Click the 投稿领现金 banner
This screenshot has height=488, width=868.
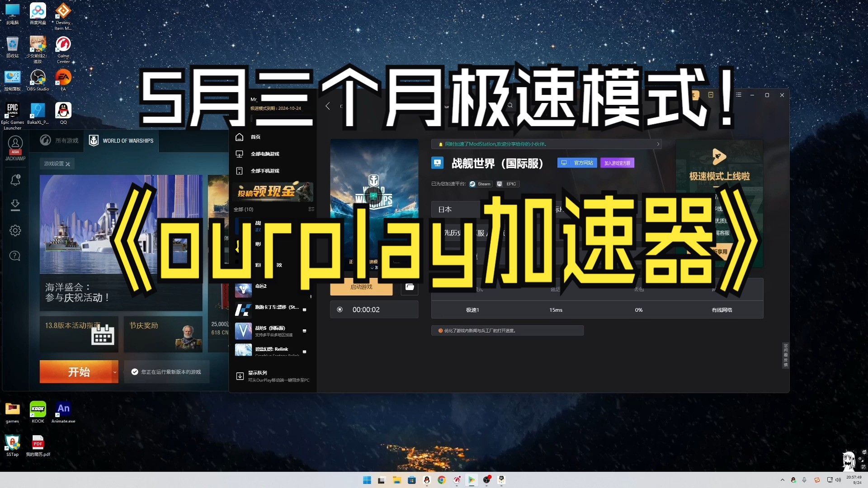[273, 191]
